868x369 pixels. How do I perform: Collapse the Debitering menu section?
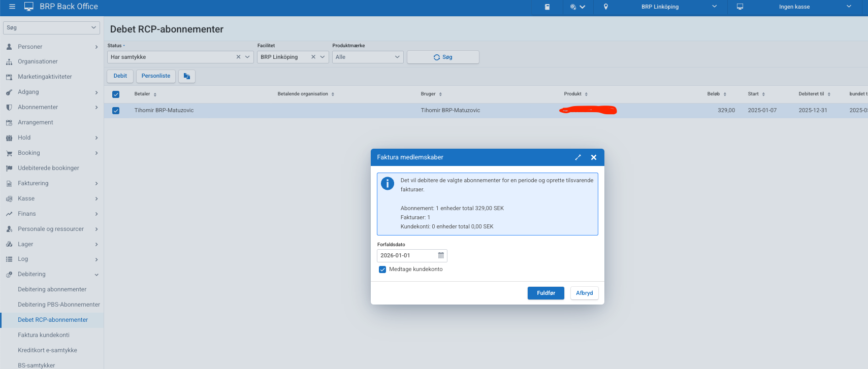coord(96,275)
